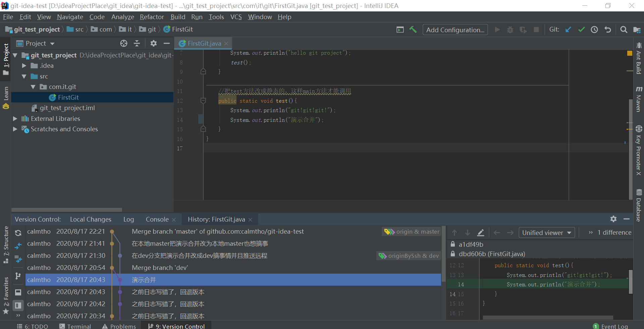
Task: Collapse the git_test_project root node
Action: click(x=15, y=55)
